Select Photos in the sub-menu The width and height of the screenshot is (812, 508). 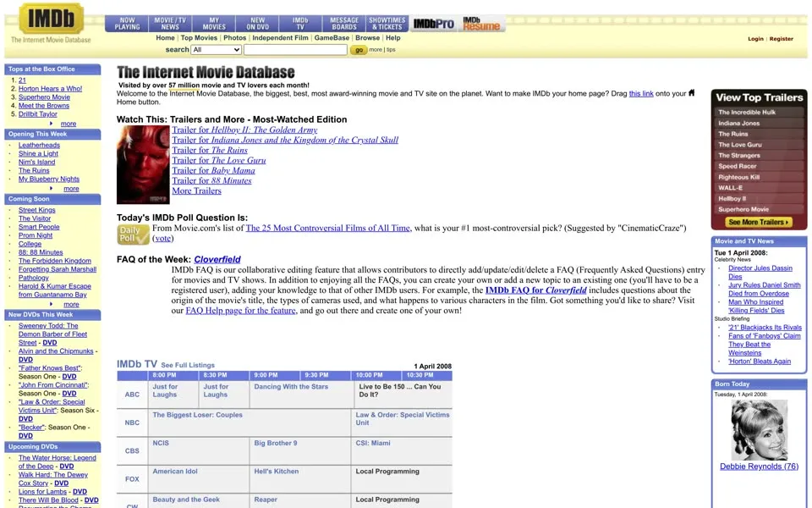pos(234,38)
